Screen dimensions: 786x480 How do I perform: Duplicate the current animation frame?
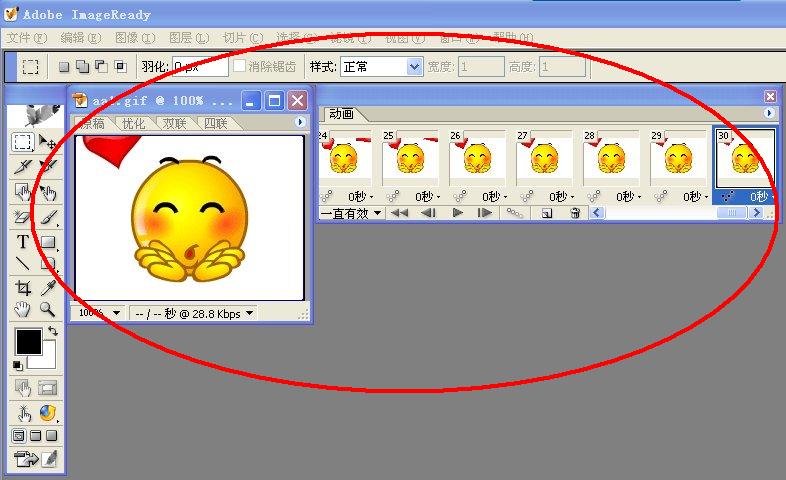(x=547, y=213)
